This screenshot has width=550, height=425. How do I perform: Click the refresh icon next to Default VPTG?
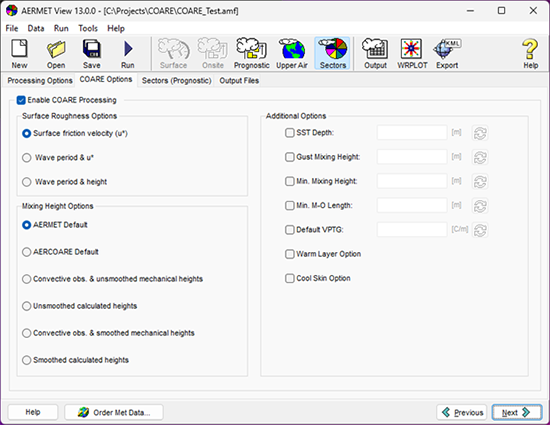(x=480, y=230)
